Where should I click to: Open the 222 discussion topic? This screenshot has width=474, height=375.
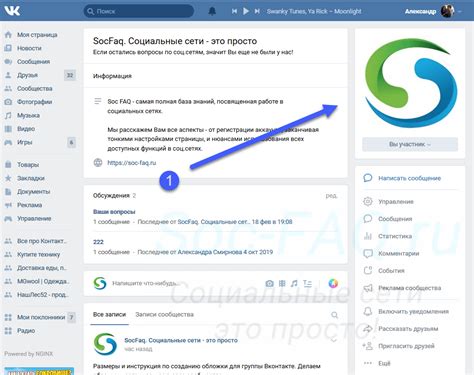click(98, 242)
